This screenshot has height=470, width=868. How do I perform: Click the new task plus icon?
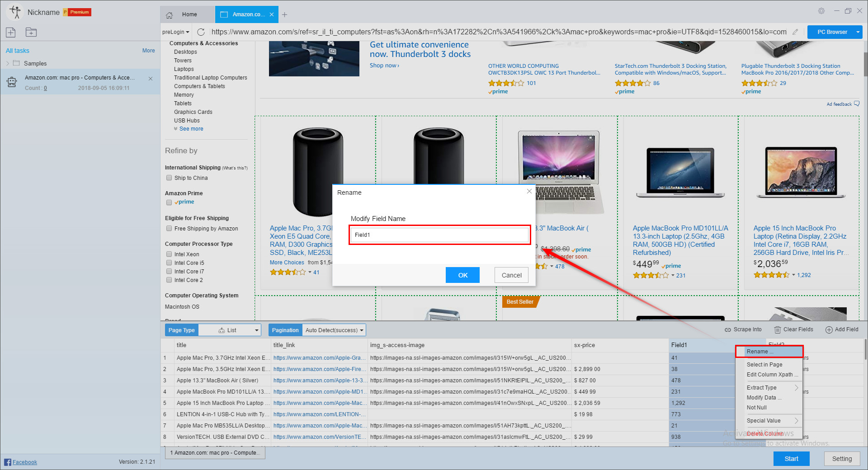click(11, 32)
